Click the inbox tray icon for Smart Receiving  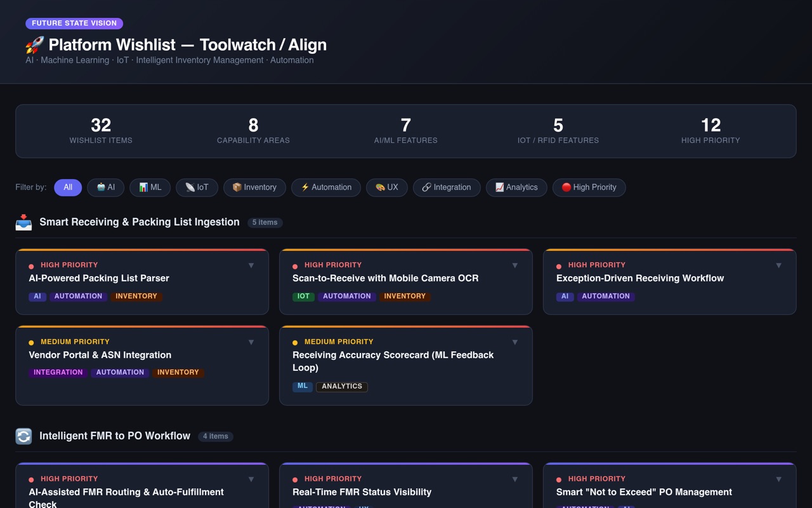[23, 222]
